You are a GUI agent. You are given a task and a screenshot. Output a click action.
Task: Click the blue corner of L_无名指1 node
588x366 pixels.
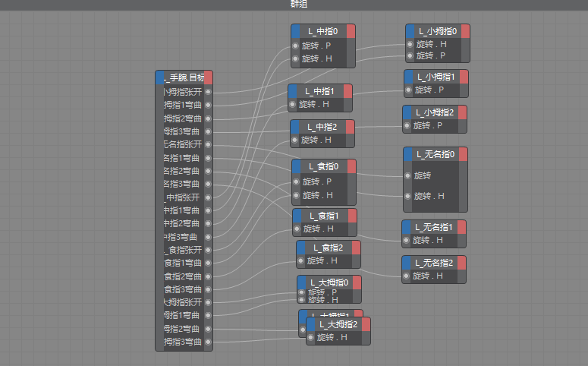click(x=407, y=226)
